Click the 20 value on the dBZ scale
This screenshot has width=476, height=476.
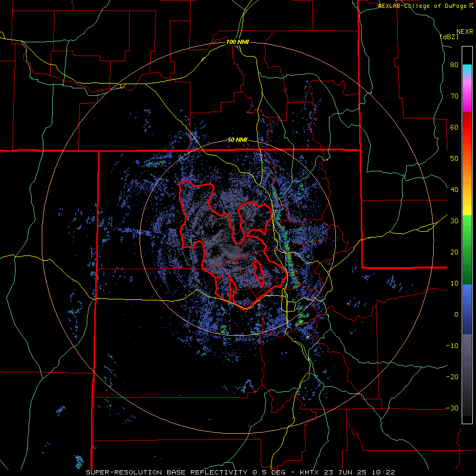coord(454,252)
